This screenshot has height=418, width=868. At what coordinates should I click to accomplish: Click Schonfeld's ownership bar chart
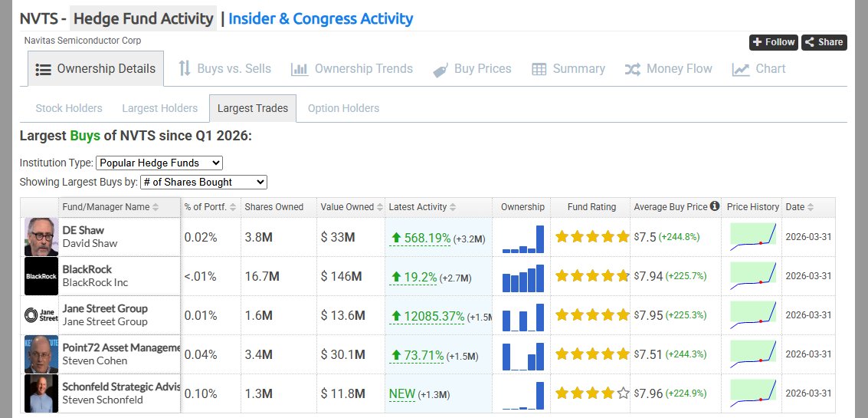click(523, 395)
